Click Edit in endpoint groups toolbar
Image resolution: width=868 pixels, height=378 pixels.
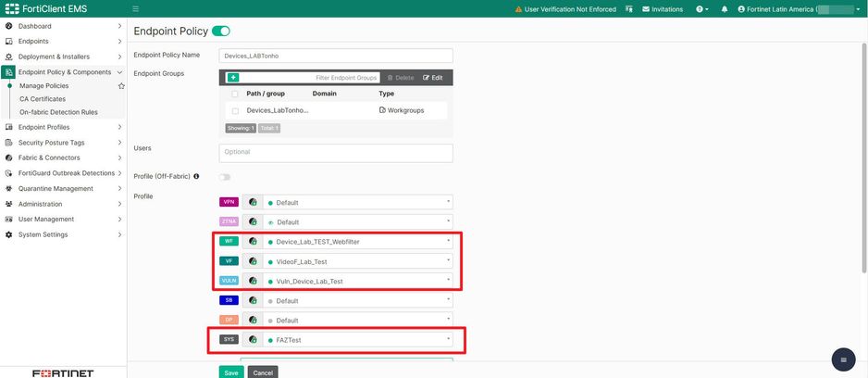tap(433, 78)
